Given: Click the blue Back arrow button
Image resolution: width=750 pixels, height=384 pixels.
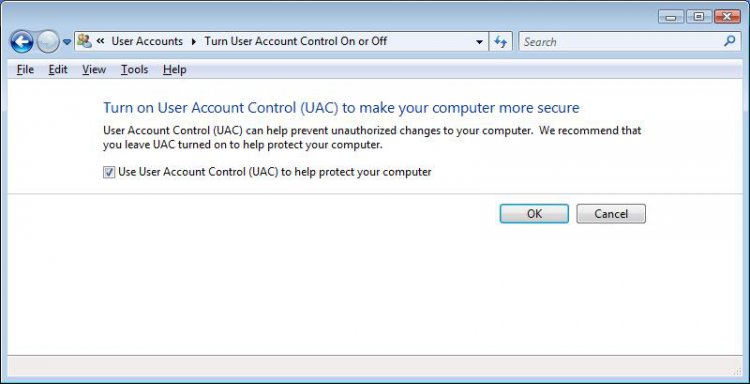Looking at the screenshot, I should click(22, 42).
